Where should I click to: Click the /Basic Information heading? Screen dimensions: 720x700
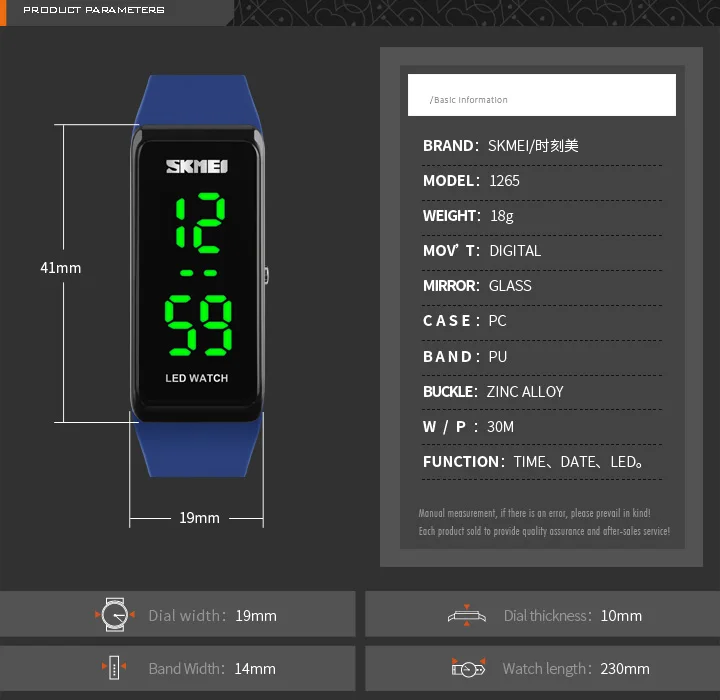tap(468, 100)
